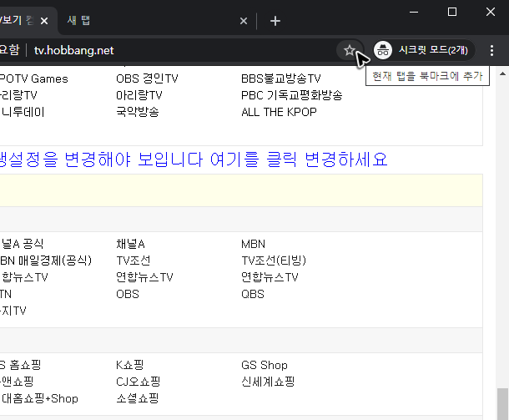The width and height of the screenshot is (509, 420).
Task: Open TV조선(티빙) channel
Action: pyautogui.click(x=274, y=261)
